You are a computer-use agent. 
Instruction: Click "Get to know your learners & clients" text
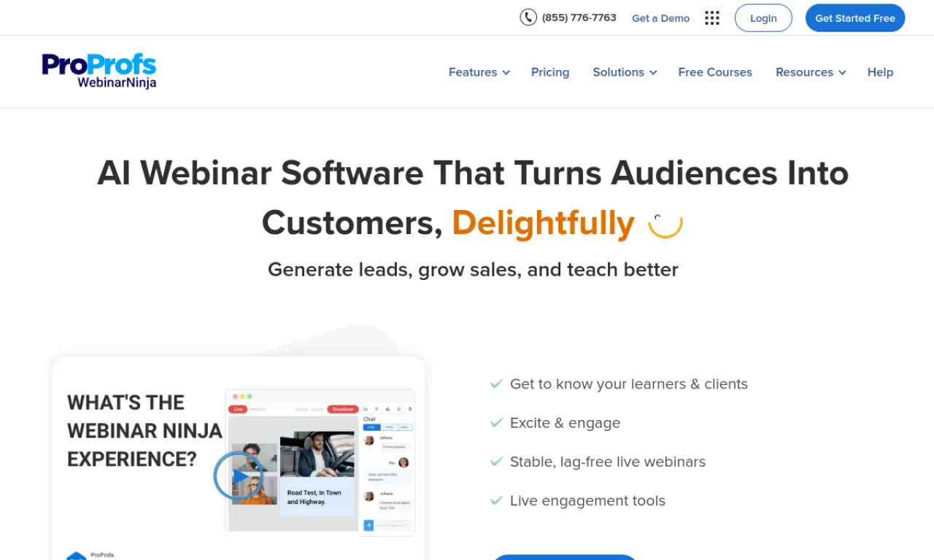tap(629, 384)
